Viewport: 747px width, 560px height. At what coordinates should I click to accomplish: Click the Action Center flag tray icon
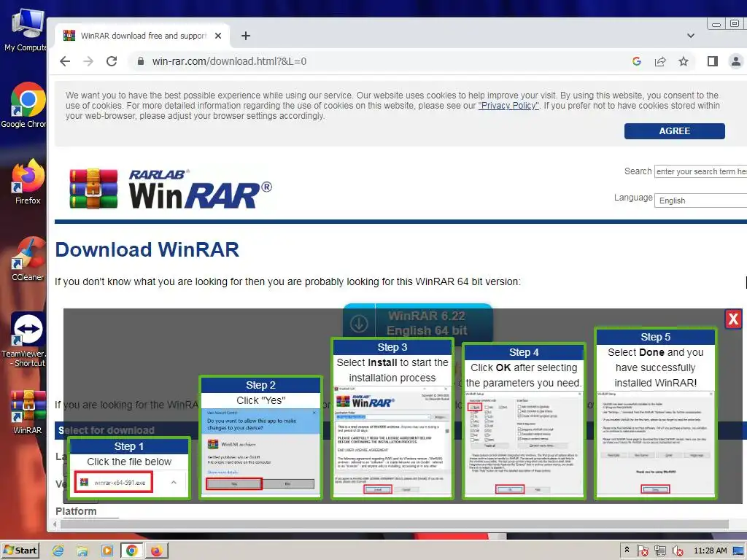[642, 551]
